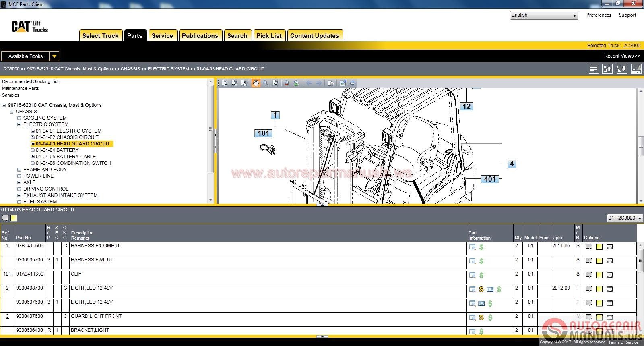Open Recommended Stocking List
644x346 pixels.
30,81
